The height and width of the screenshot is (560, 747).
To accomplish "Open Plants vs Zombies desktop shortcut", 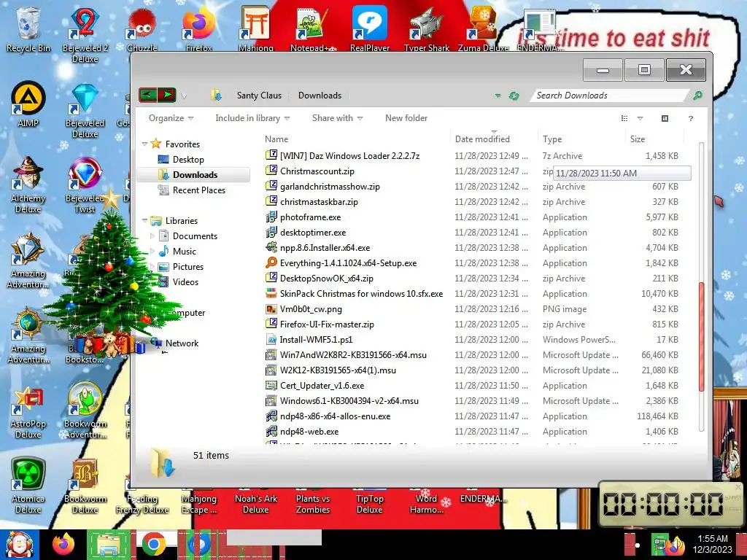I will [x=313, y=504].
